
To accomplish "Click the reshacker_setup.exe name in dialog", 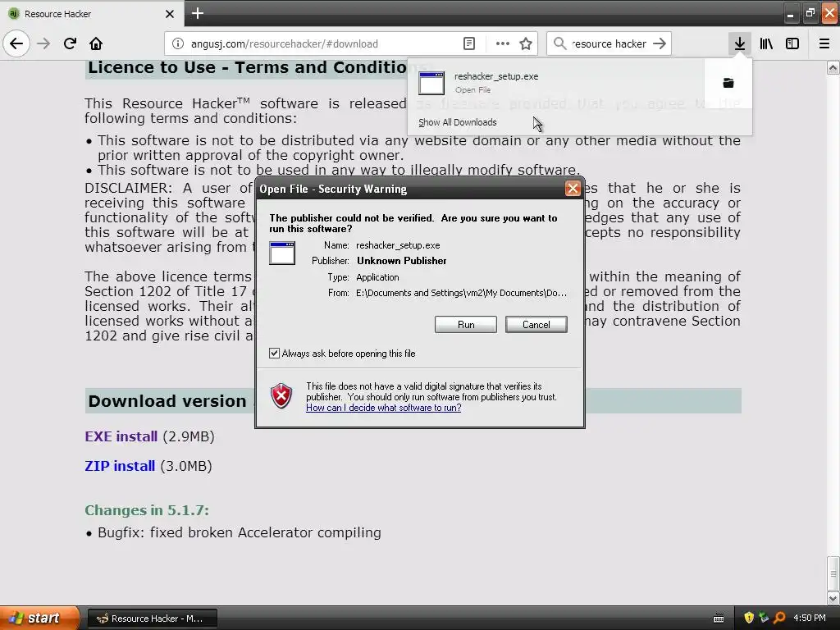I will (398, 245).
